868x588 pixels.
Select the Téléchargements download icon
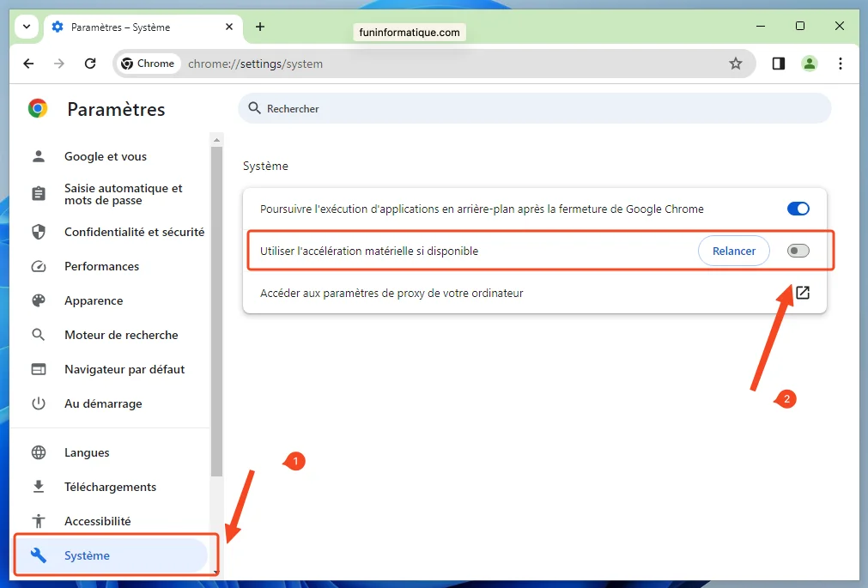click(39, 487)
